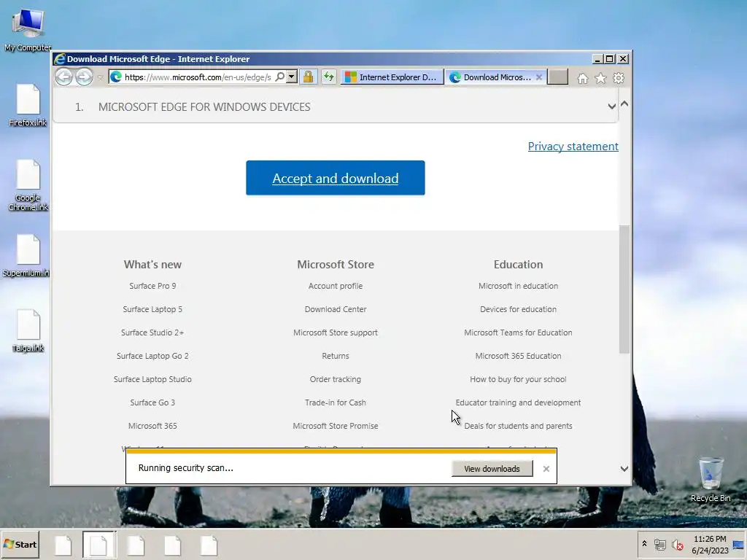
Task: Open the network tray icon
Action: pos(659,544)
